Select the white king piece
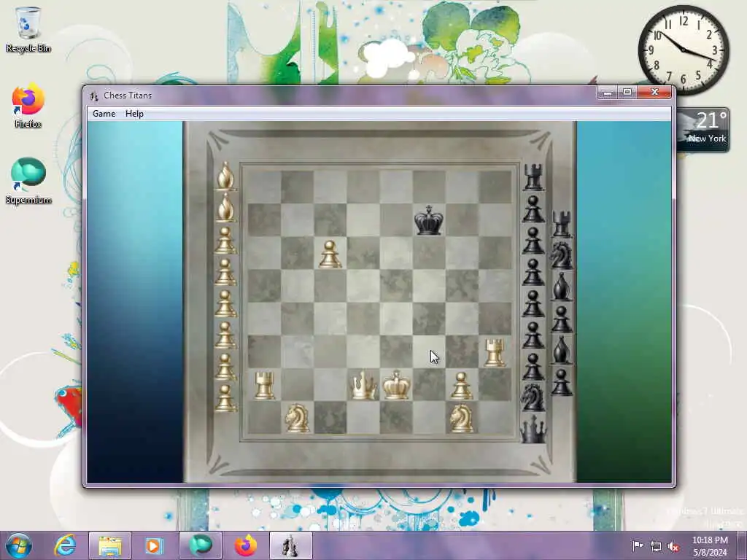This screenshot has width=747, height=560. pyautogui.click(x=396, y=385)
